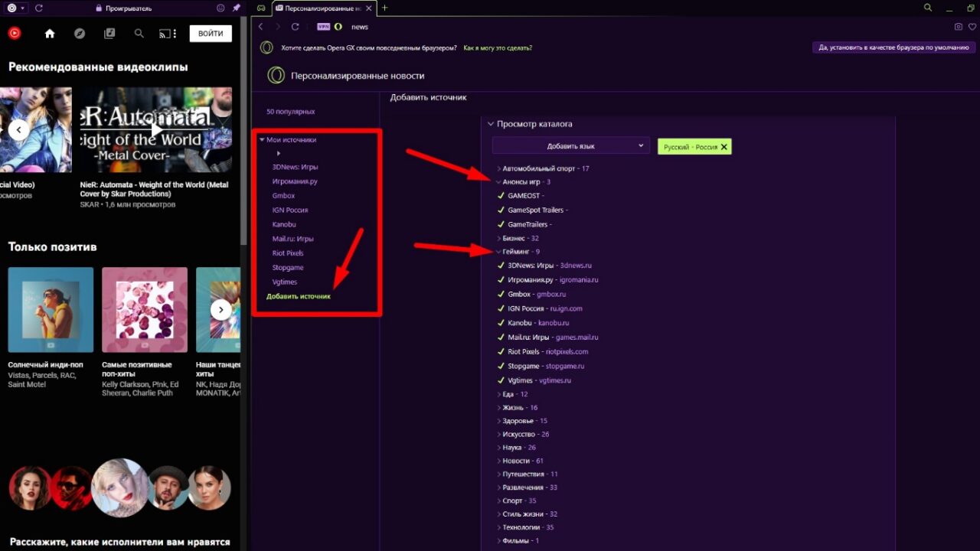Select Stopgame in my sources list
Viewport: 980px width, 551px height.
tap(288, 268)
